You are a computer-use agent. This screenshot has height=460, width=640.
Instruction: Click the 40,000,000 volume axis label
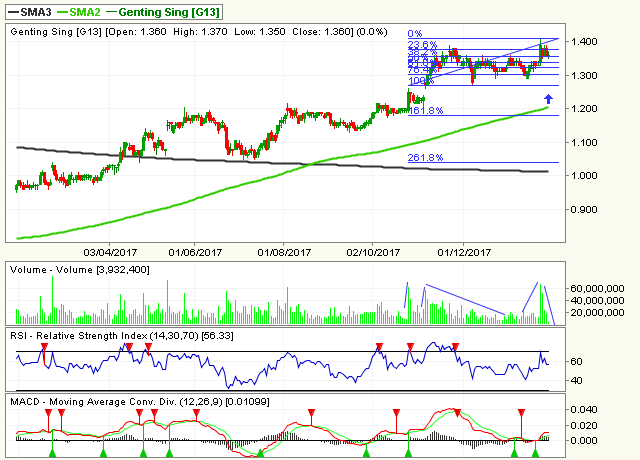[597, 301]
